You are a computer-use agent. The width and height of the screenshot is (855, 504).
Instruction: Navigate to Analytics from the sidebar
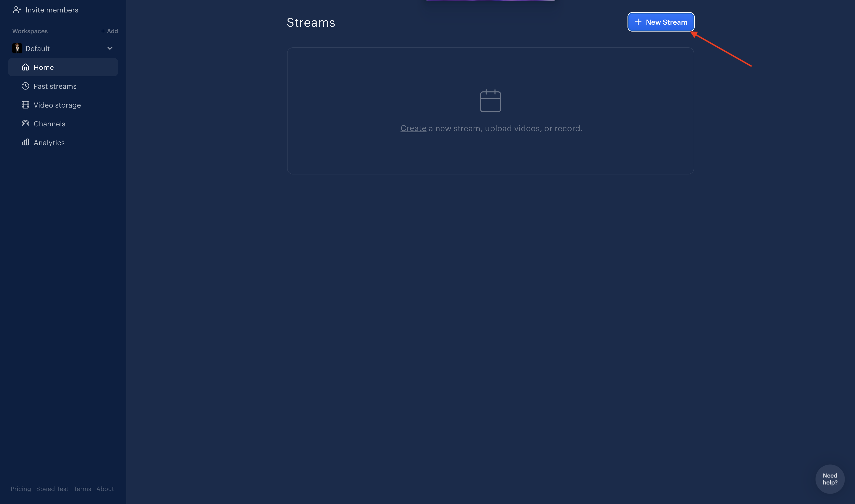49,142
